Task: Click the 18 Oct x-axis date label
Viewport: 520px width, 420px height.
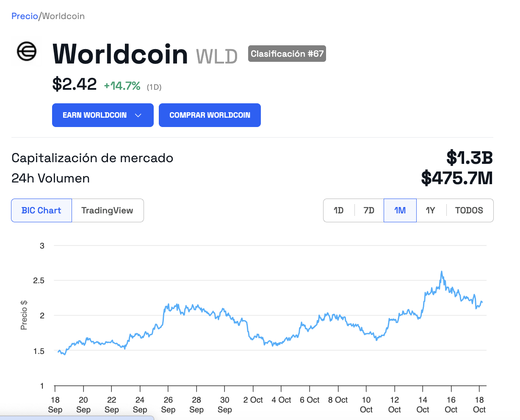Action: click(x=479, y=405)
